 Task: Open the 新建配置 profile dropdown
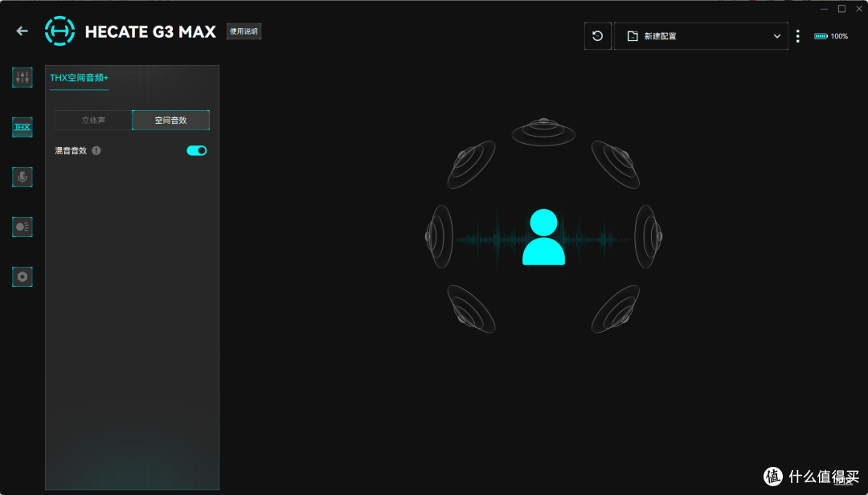click(701, 36)
